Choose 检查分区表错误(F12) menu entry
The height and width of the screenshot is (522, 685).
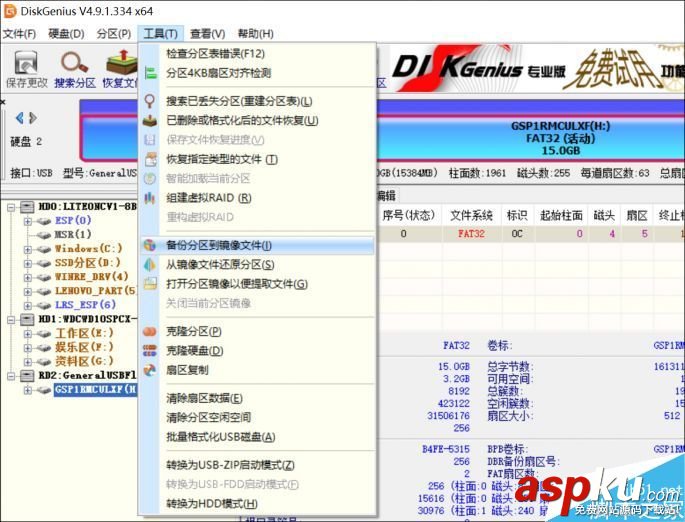coord(257,54)
